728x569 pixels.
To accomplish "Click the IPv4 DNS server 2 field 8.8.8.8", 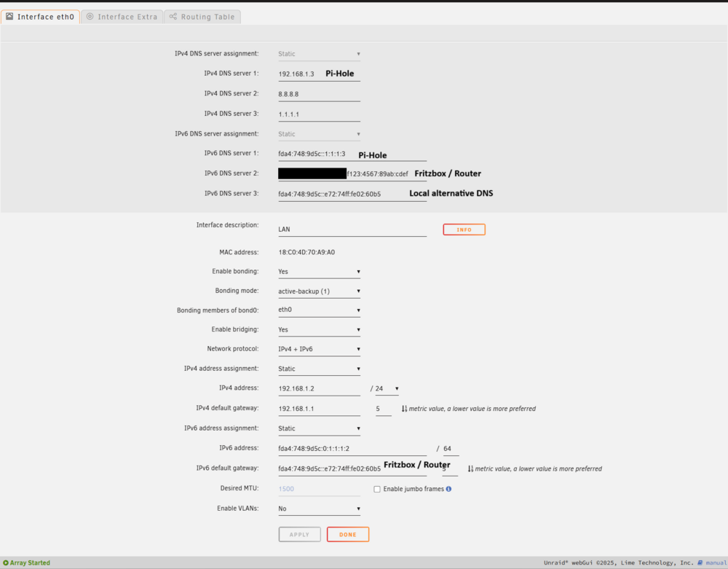I will click(x=319, y=94).
